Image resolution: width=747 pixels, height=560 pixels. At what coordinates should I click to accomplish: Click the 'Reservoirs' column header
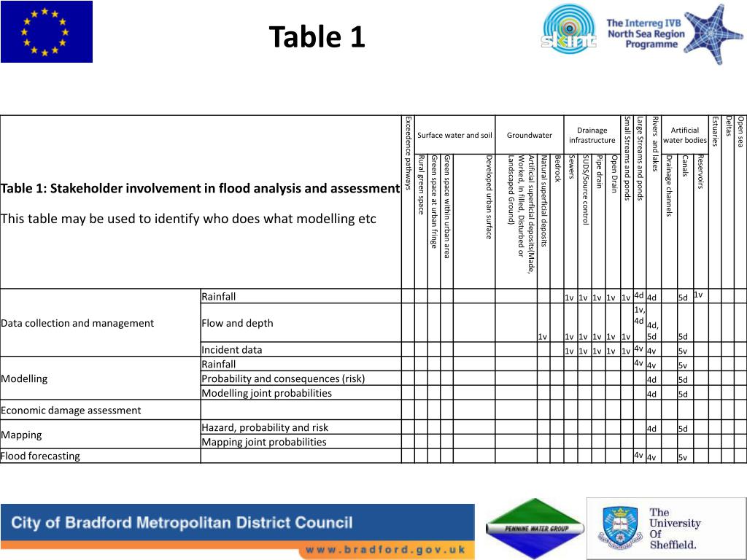[700, 172]
